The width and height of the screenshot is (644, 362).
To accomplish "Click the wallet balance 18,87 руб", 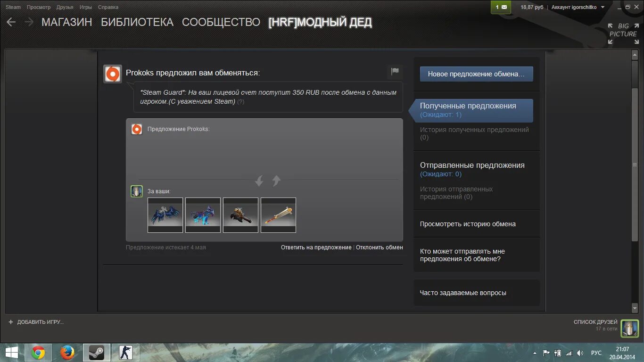I will coord(532,7).
